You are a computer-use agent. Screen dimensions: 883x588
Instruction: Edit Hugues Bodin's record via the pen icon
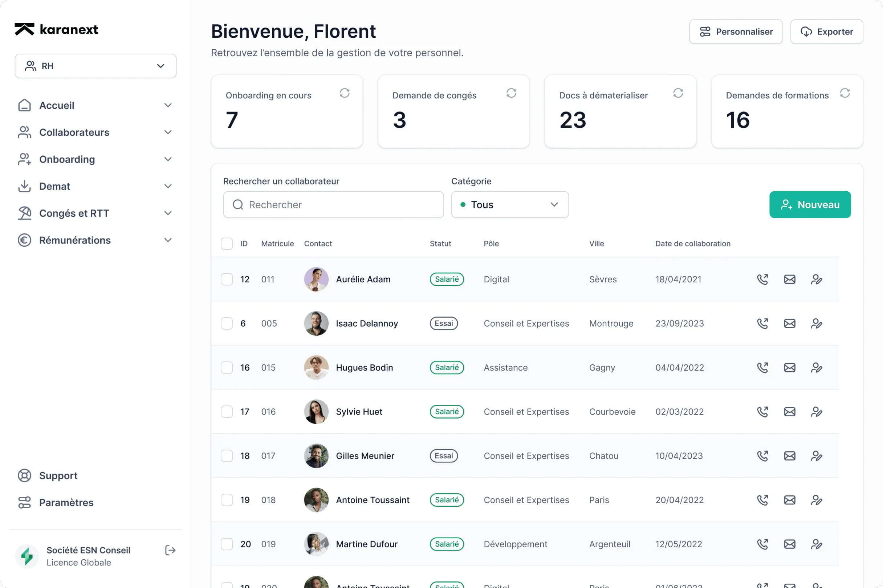(817, 367)
